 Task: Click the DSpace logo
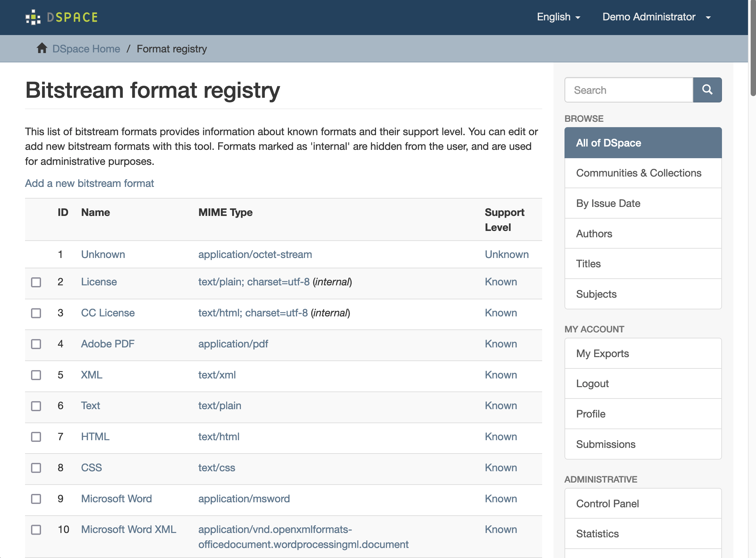pos(62,17)
